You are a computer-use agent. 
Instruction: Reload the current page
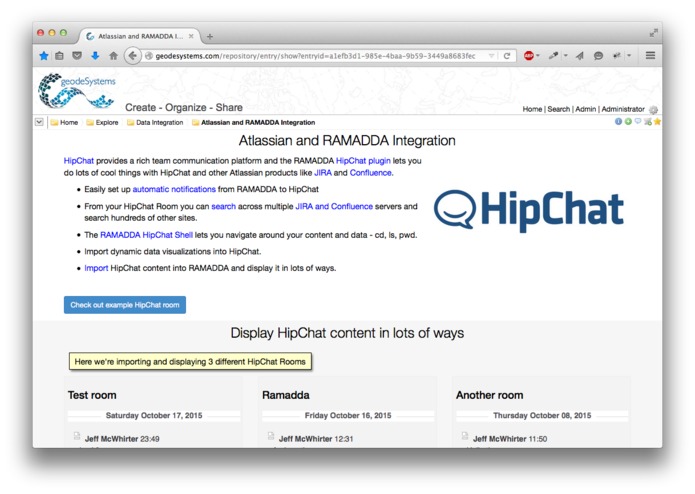click(507, 56)
